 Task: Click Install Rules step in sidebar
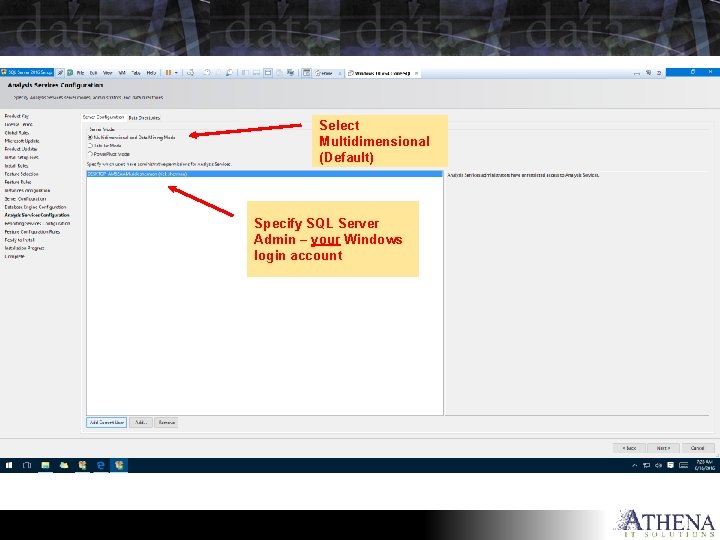[x=17, y=166]
